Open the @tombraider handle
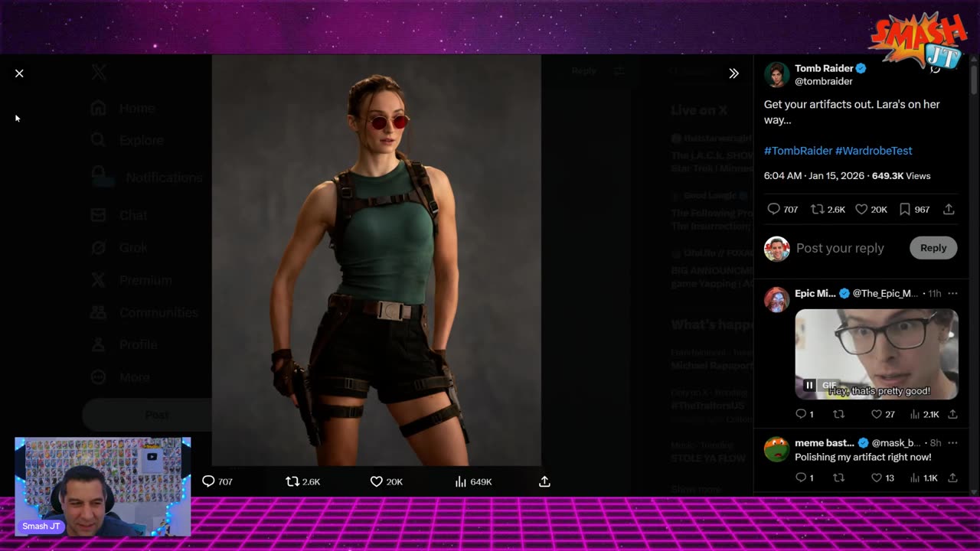Screen dimensions: 980x551 [824, 81]
